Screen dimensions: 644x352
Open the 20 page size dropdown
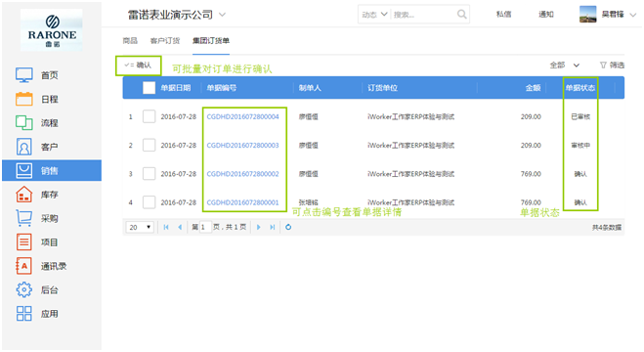click(x=140, y=227)
